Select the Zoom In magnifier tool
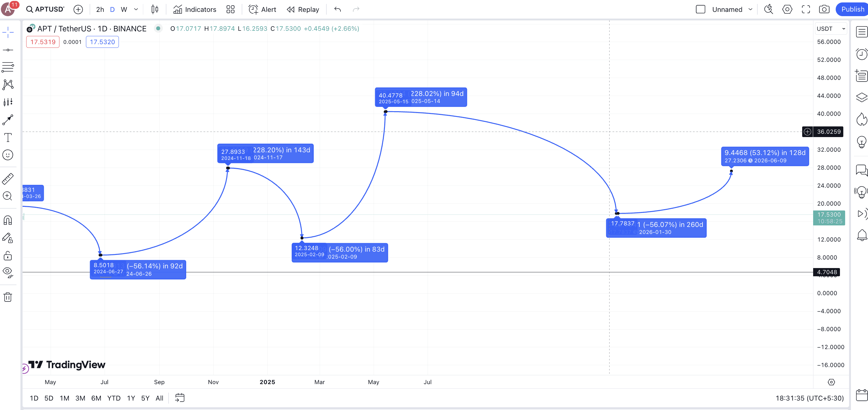The height and width of the screenshot is (410, 868). pos(8,196)
